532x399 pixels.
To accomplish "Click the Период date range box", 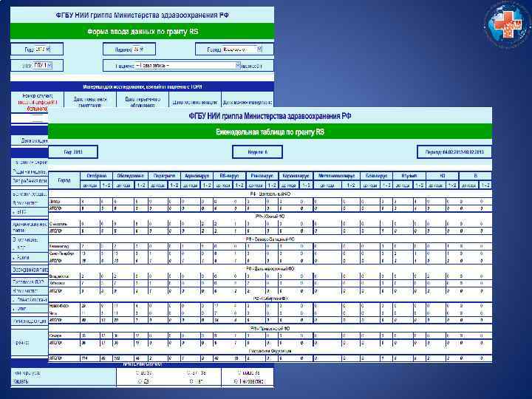I will tap(454, 152).
